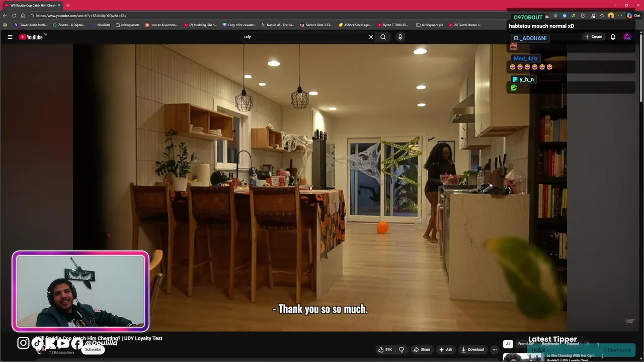The image size is (644, 362).
Task: Clear the YouTube search field text
Action: click(x=371, y=37)
